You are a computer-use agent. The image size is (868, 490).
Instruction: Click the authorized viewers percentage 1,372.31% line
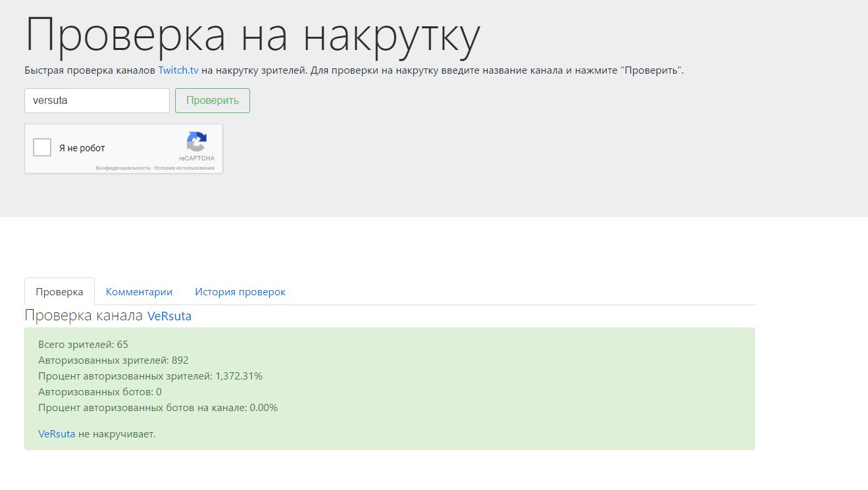pyautogui.click(x=150, y=376)
